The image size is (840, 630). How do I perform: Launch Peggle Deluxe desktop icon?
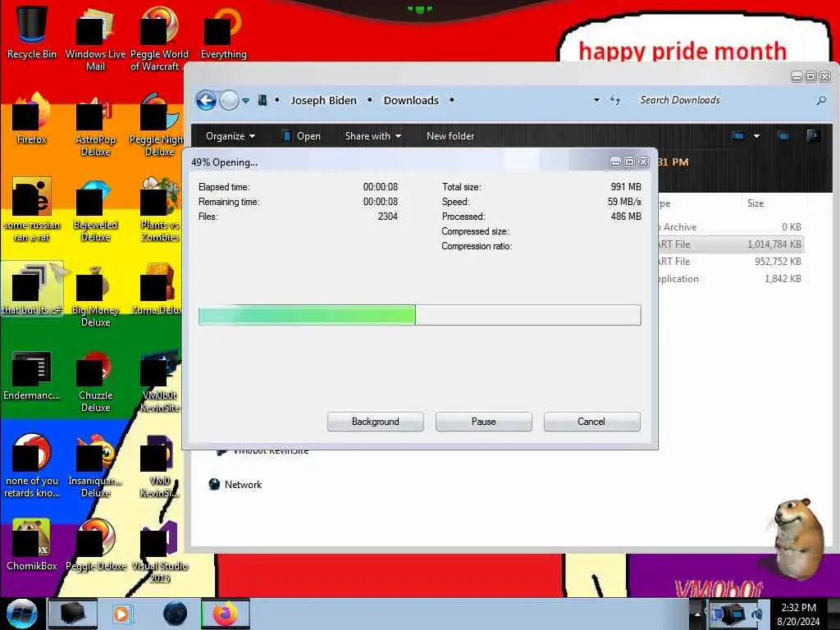95,546
